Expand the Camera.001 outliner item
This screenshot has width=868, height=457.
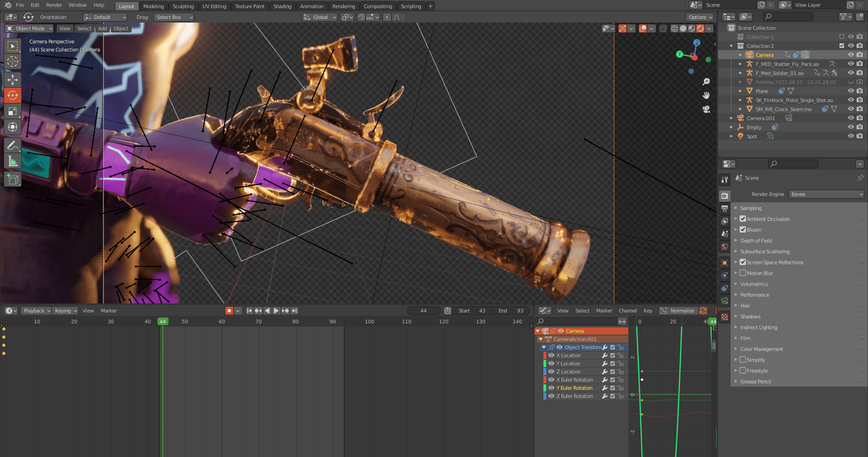(731, 118)
